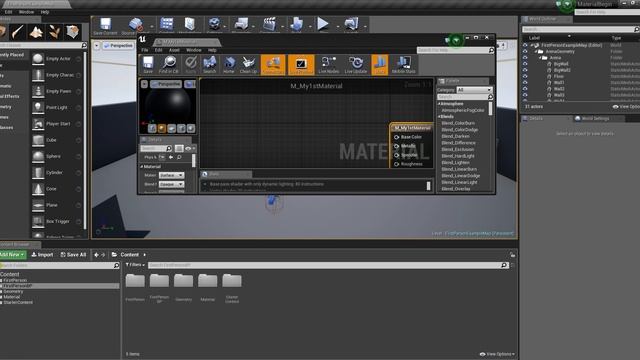Set the preview mesh to cylinder
Image resolution: width=640 pixels, height=360 pixels.
pyautogui.click(x=152, y=129)
